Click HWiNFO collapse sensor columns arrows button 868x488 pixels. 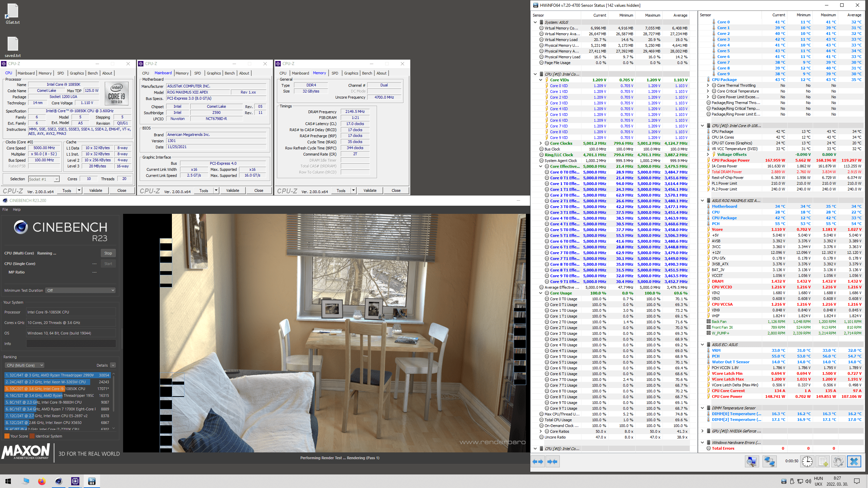pyautogui.click(x=552, y=462)
